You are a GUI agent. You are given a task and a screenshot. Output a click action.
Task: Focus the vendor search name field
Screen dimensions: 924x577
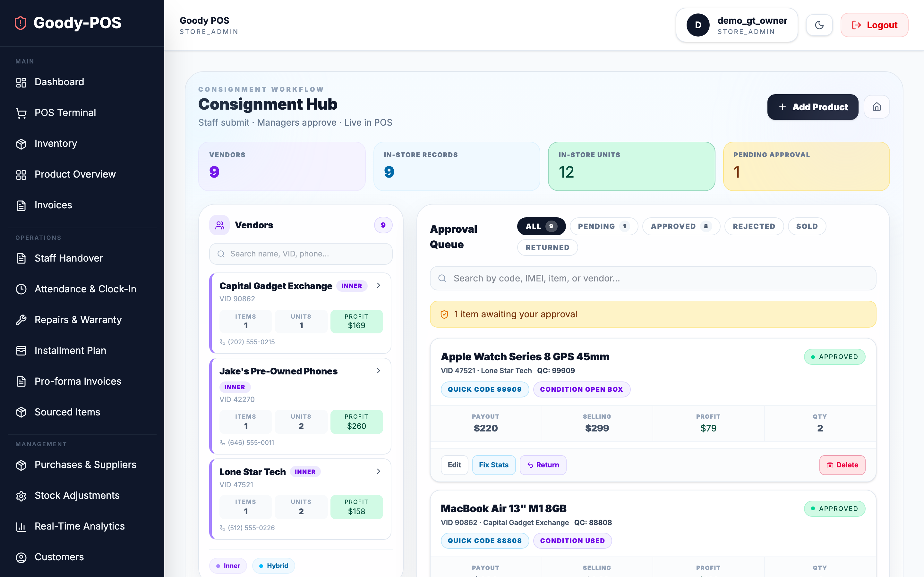(301, 254)
